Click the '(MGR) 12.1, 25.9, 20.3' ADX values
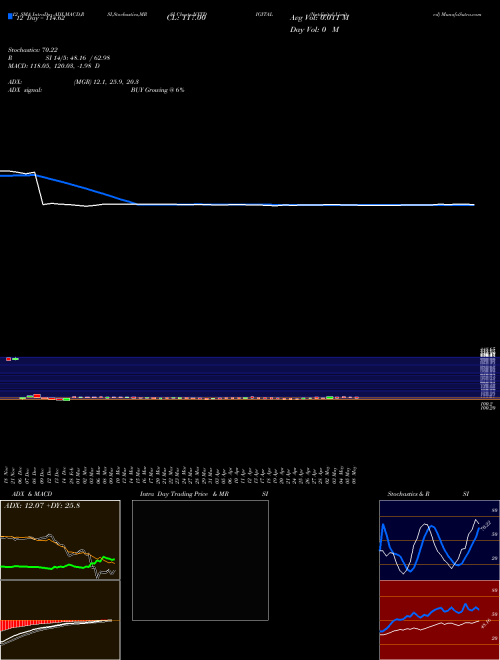 pyautogui.click(x=106, y=82)
